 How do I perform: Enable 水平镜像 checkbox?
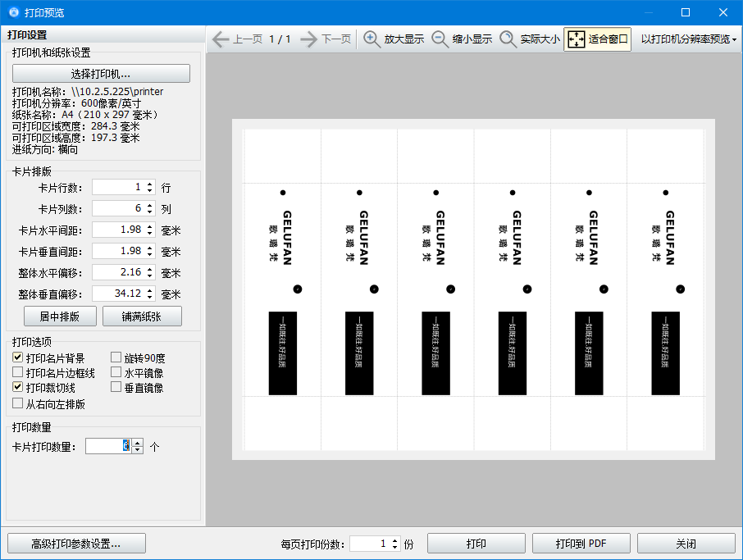[x=116, y=372]
